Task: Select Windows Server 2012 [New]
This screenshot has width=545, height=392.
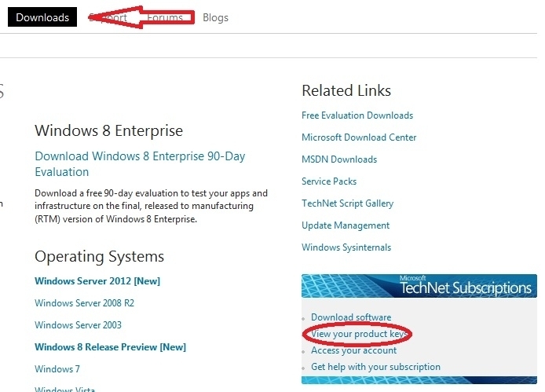Action: 97,281
